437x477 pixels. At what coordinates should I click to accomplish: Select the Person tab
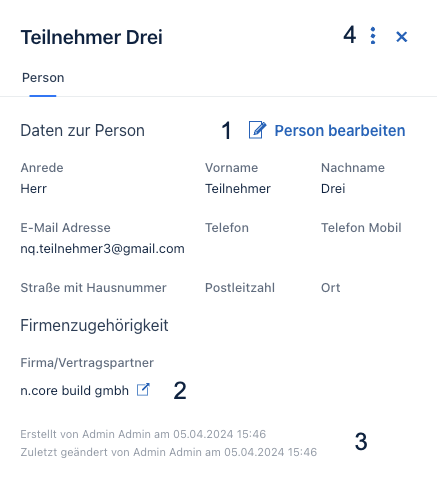click(43, 78)
